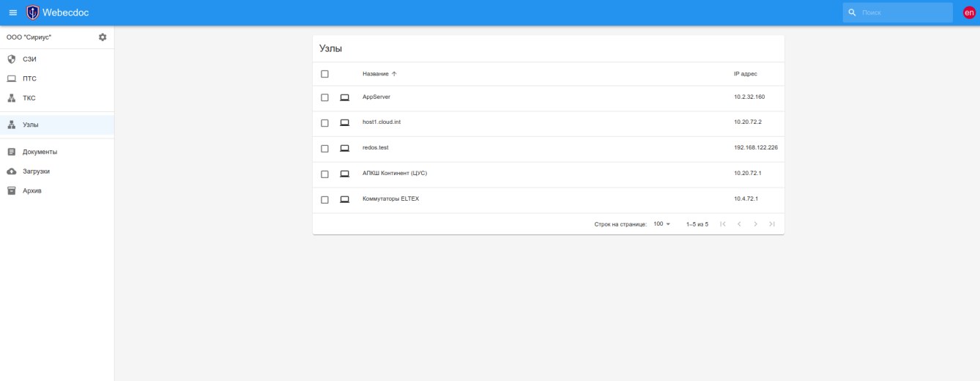Sort by the Название column header
Image resolution: width=980 pixels, height=381 pixels.
[x=375, y=74]
